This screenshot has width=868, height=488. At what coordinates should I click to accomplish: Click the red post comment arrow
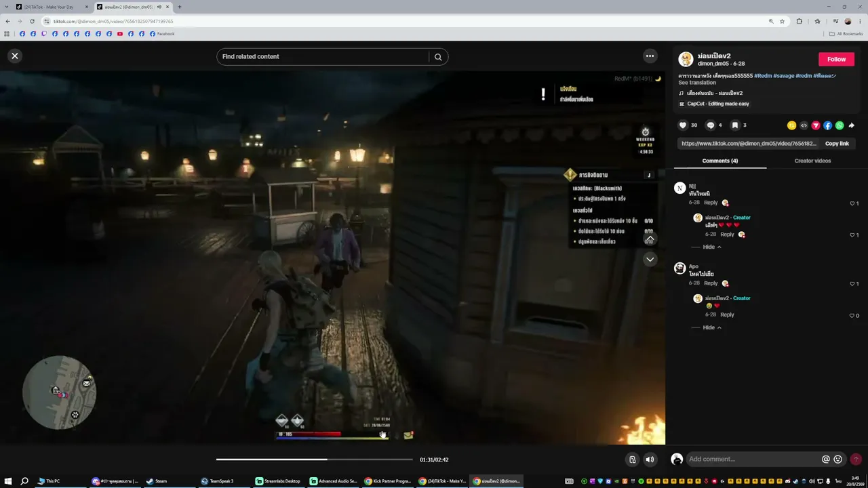tap(856, 460)
